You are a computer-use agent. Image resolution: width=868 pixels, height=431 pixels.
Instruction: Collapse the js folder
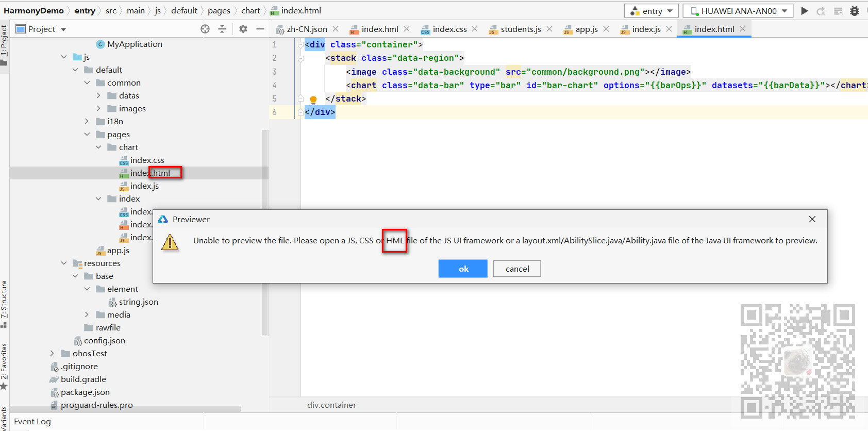click(64, 57)
